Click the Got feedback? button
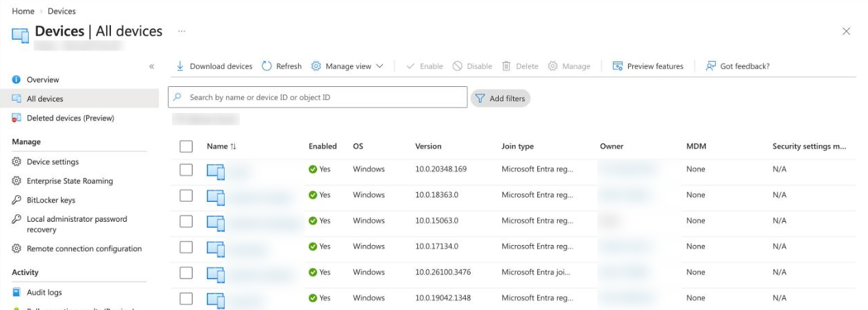The image size is (868, 310). pos(737,66)
